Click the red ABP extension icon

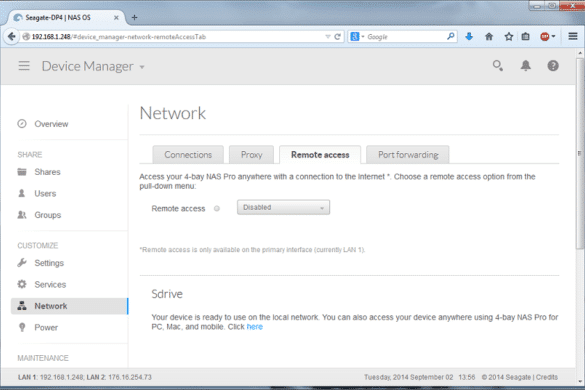coord(545,37)
